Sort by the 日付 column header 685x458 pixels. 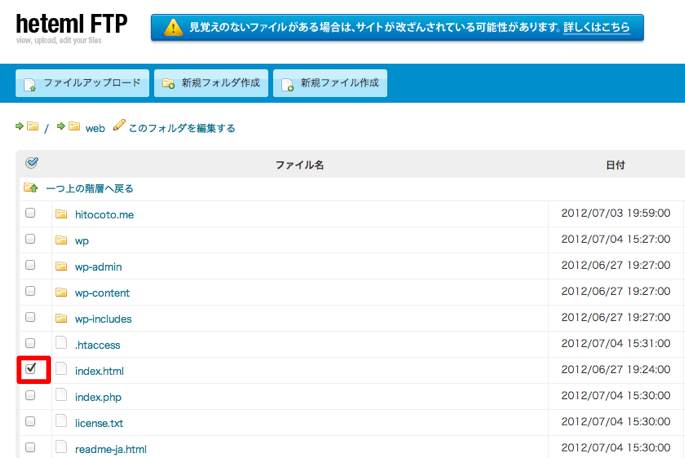[x=615, y=164]
